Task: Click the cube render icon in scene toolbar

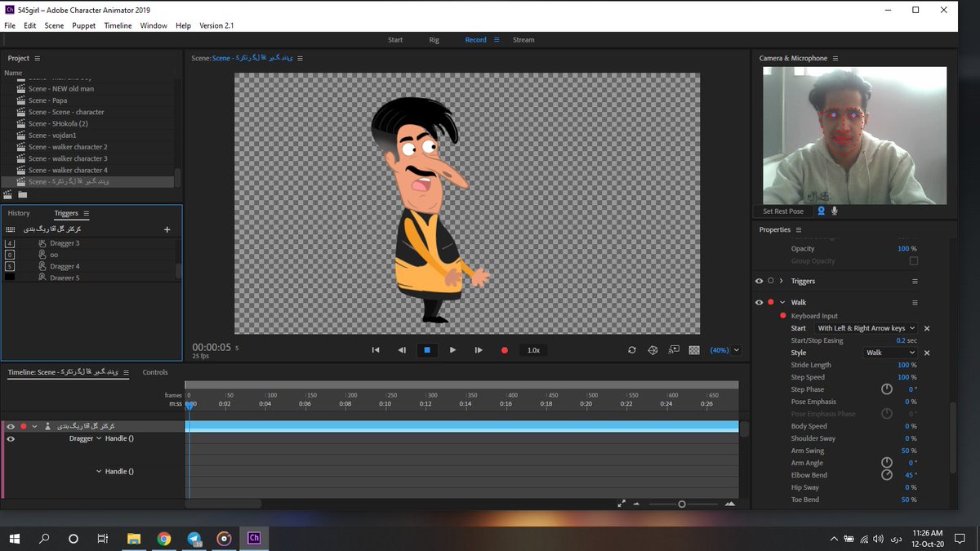Action: click(x=653, y=350)
